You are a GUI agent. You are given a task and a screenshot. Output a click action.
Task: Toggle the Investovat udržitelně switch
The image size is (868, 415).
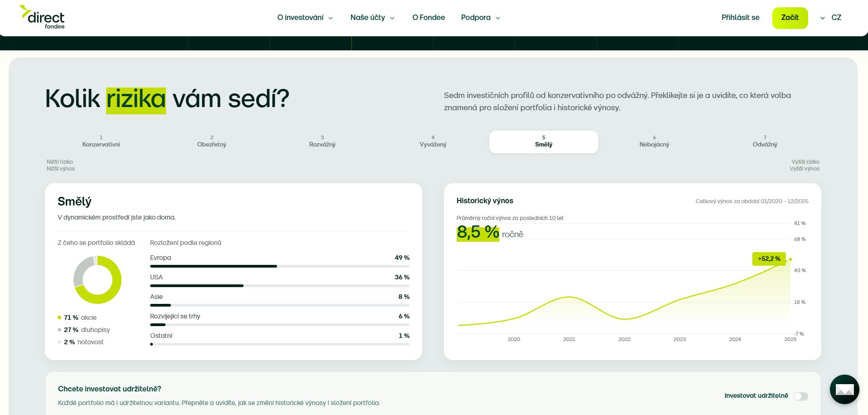click(801, 396)
